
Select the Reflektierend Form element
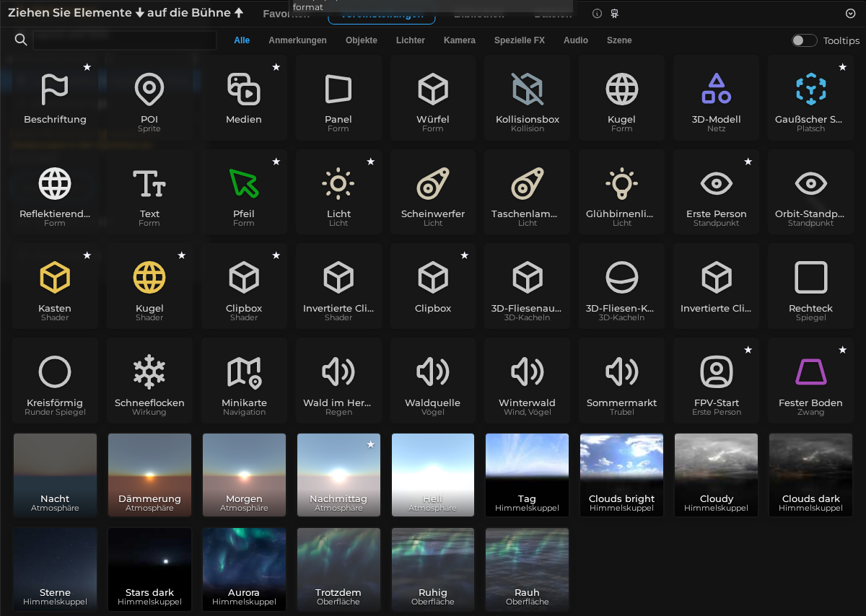point(55,192)
